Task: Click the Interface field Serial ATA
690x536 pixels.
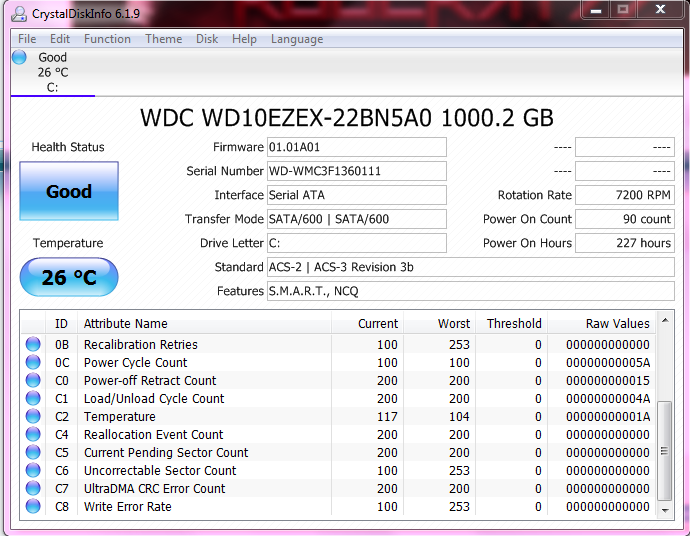Action: (357, 195)
